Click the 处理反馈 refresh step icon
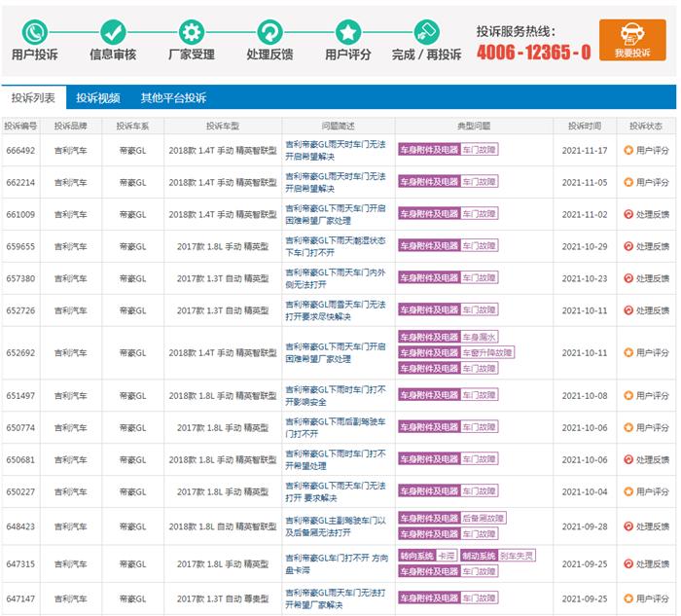 point(269,32)
